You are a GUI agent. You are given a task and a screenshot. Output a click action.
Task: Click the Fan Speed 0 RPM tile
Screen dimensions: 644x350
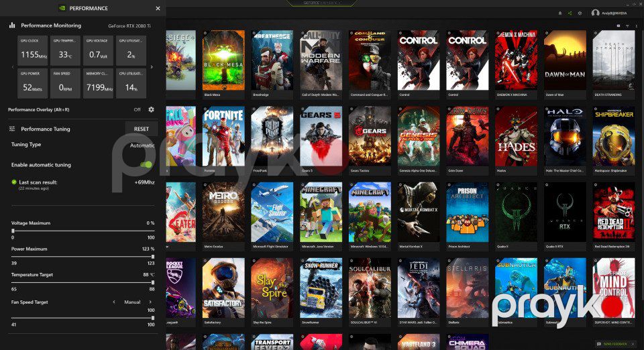pyautogui.click(x=65, y=83)
